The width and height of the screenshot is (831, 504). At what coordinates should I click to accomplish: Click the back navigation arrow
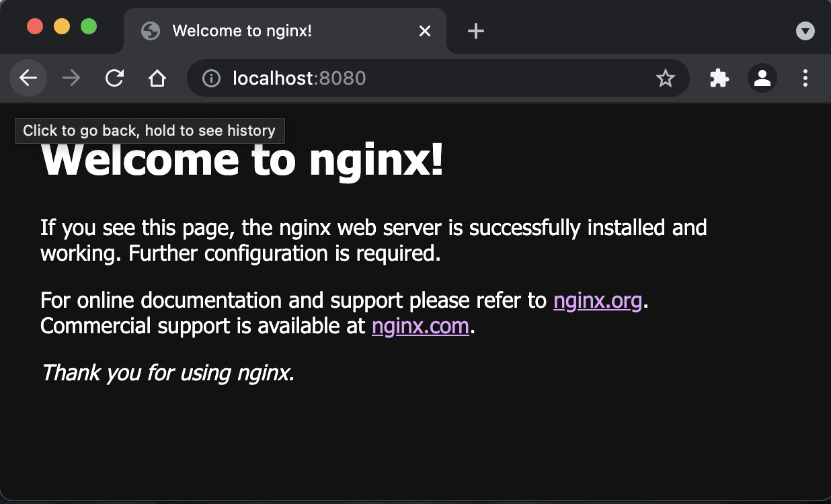pos(28,78)
